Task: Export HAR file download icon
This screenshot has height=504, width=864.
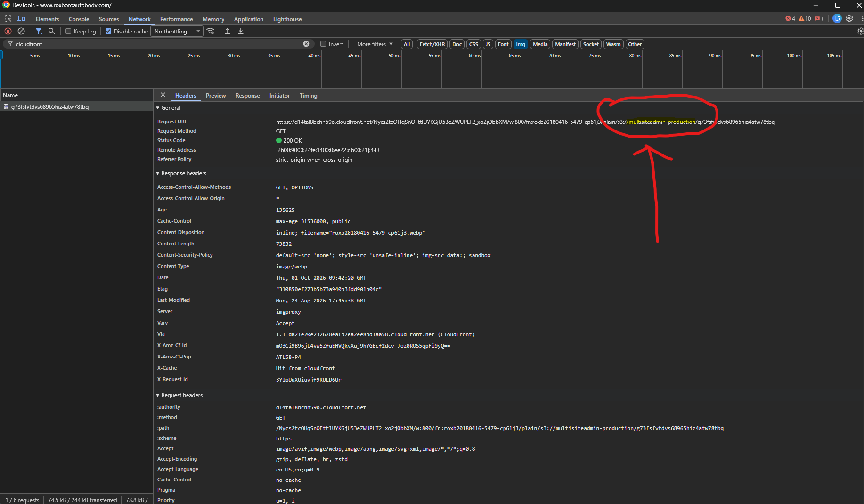Action: click(x=241, y=31)
